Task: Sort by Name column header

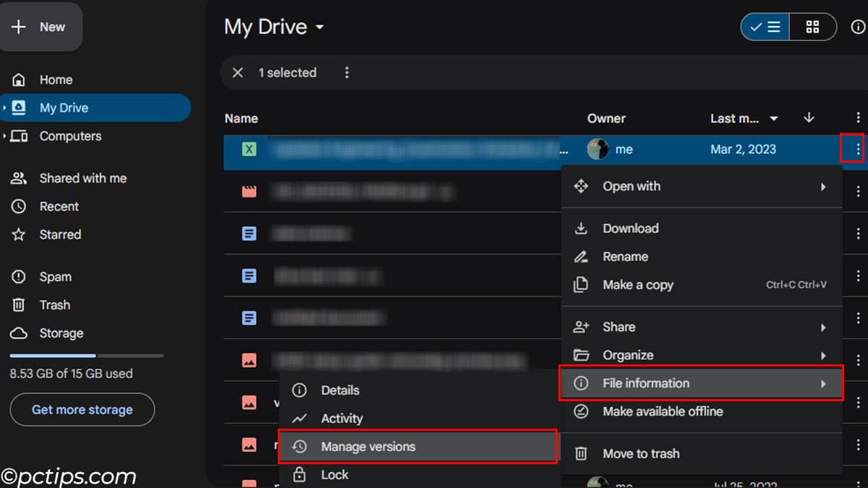Action: pos(241,118)
